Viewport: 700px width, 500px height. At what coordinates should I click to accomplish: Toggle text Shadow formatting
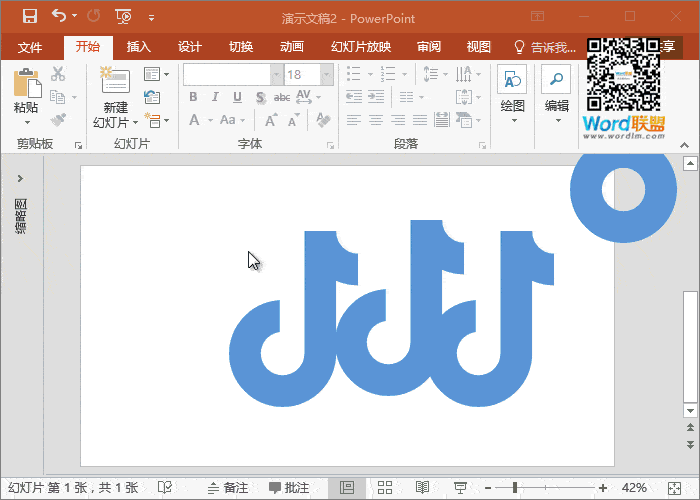260,97
